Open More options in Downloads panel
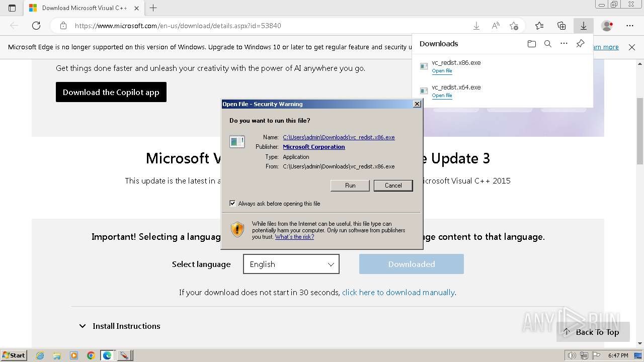The width and height of the screenshot is (644, 362). tap(564, 44)
